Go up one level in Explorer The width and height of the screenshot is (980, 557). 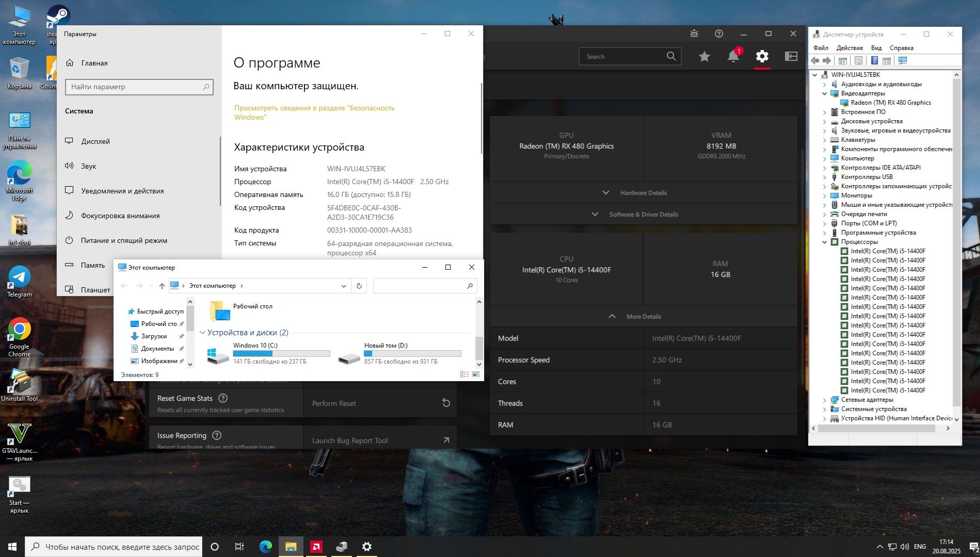pyautogui.click(x=162, y=286)
